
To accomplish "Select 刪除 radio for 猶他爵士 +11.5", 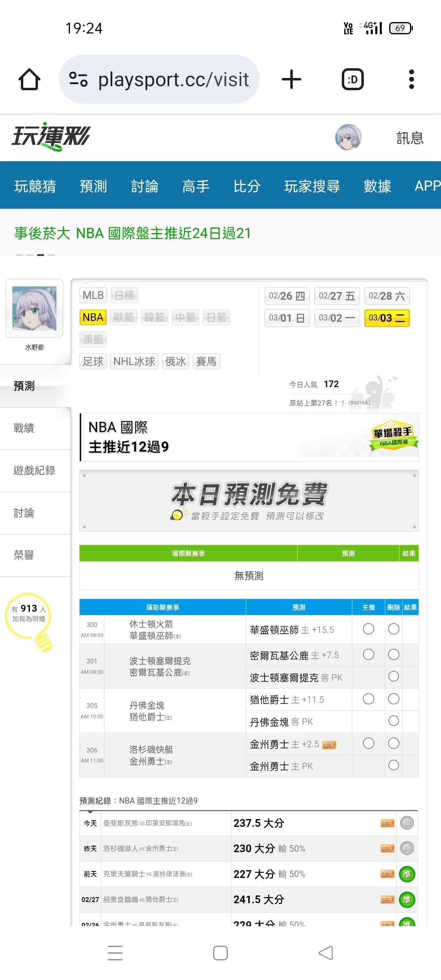I will (394, 699).
